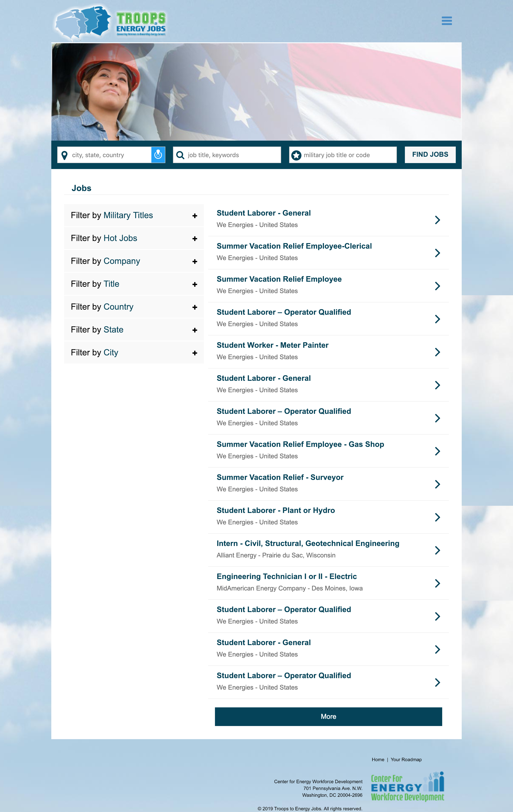Open Intern - Civil, Structural, Geotechnical Engineering
This screenshot has height=812, width=513.
tap(308, 544)
